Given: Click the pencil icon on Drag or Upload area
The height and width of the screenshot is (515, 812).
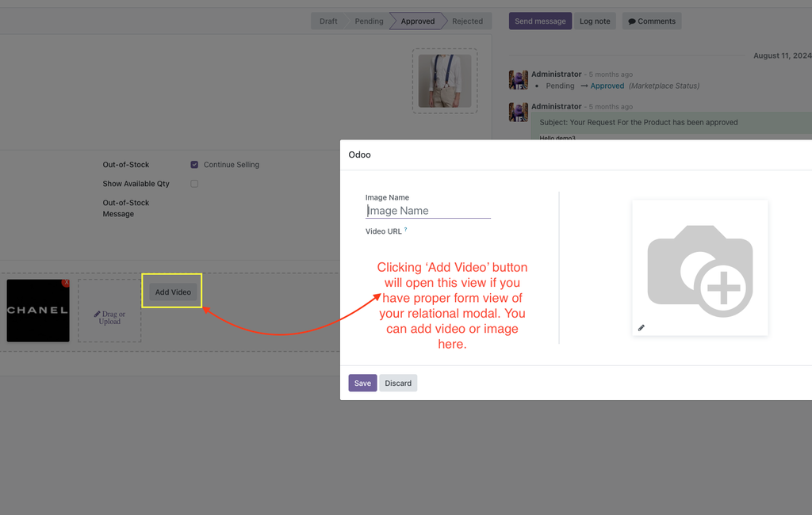Looking at the screenshot, I should [x=96, y=313].
